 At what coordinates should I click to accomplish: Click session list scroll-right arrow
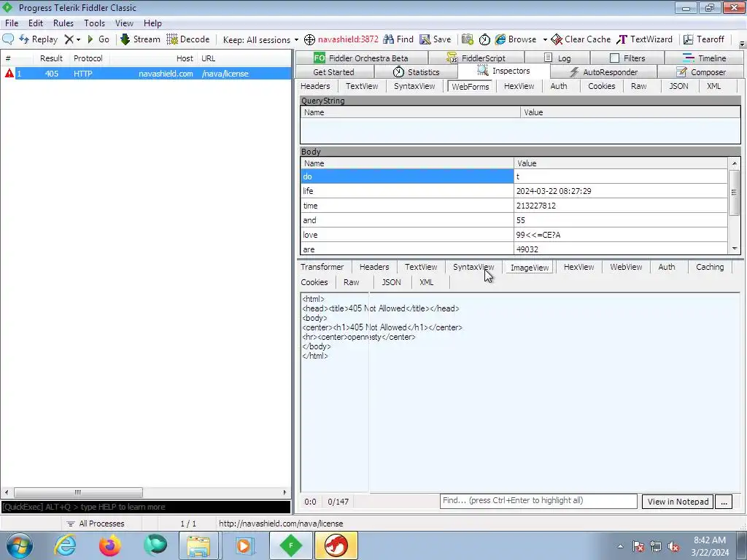click(285, 492)
